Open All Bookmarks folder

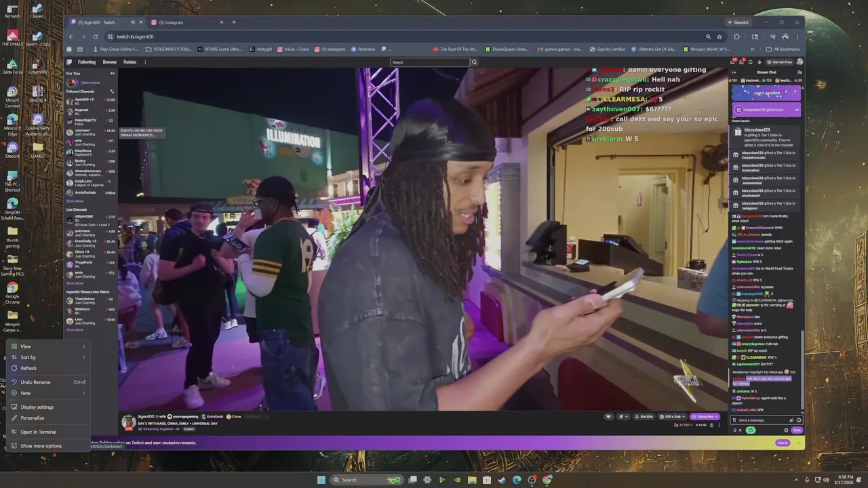783,49
